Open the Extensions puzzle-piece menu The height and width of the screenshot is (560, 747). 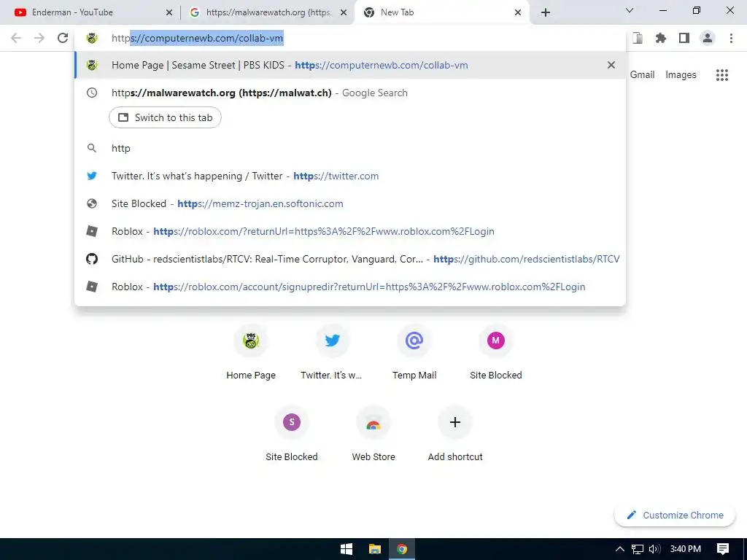coord(661,38)
